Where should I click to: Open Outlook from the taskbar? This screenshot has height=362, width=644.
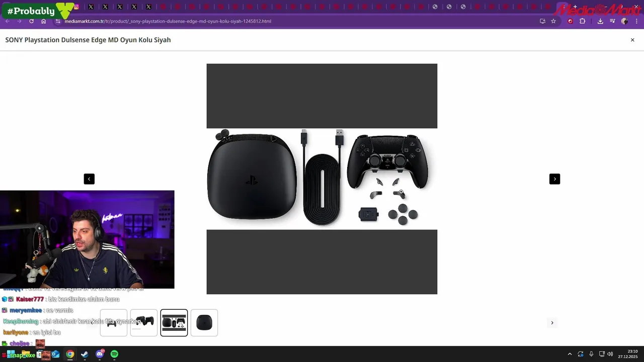[55, 354]
